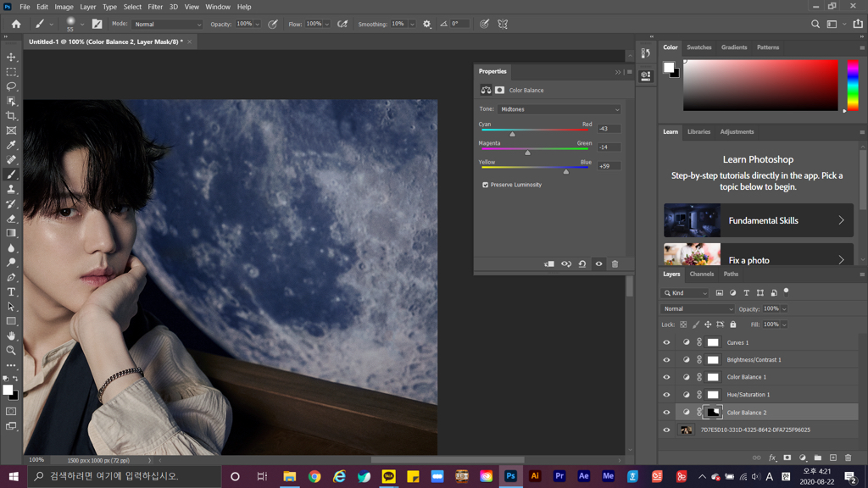
Task: Toggle pressure for opacity button
Action: click(x=273, y=24)
